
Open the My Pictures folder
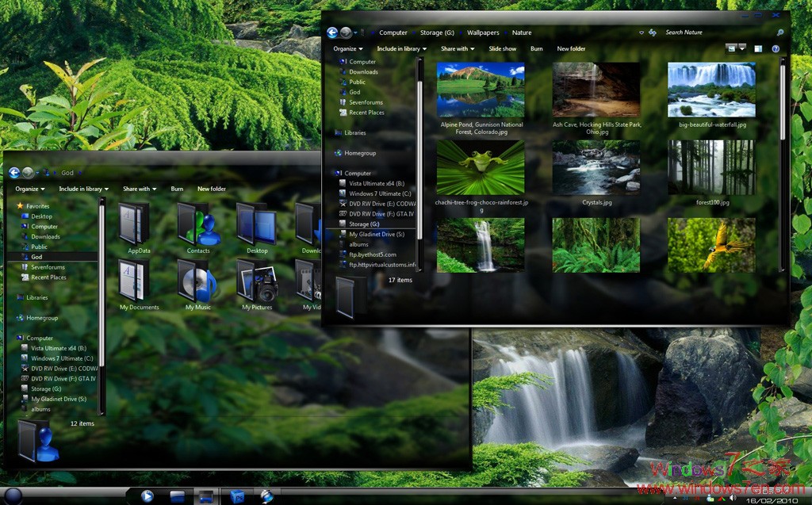coord(255,283)
